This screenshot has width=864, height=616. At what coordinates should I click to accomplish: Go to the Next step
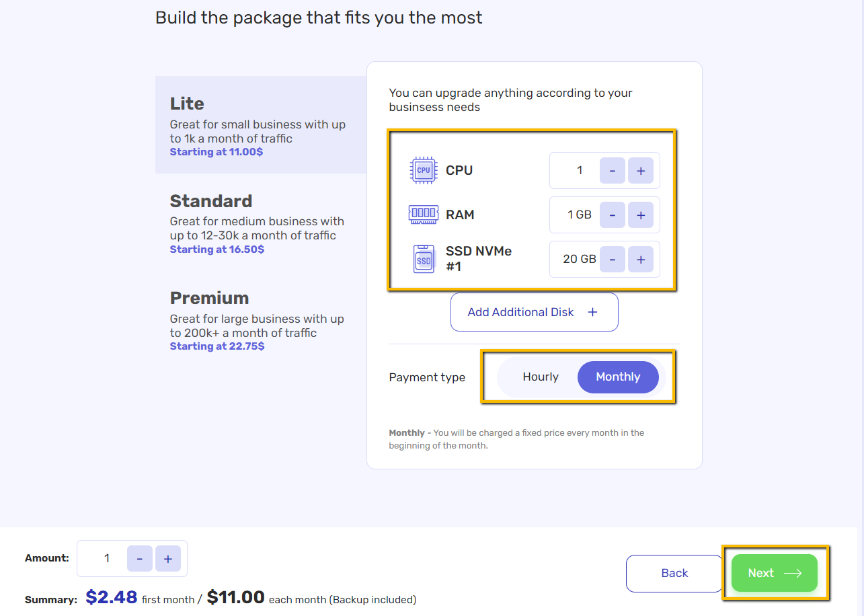(775, 573)
